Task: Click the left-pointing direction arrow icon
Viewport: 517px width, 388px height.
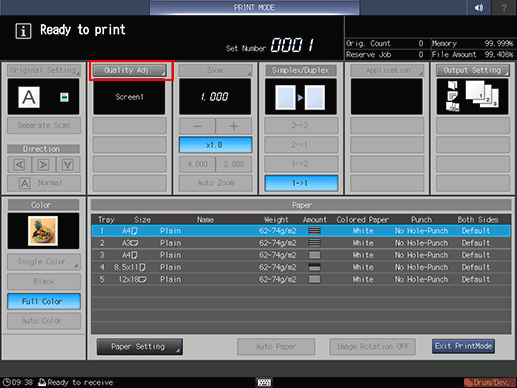Action: 19,164
